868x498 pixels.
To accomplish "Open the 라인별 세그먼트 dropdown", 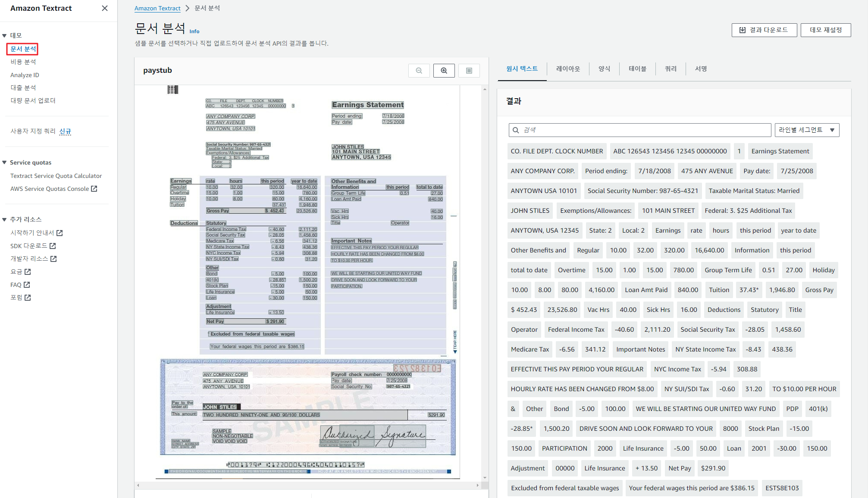I will tap(806, 130).
